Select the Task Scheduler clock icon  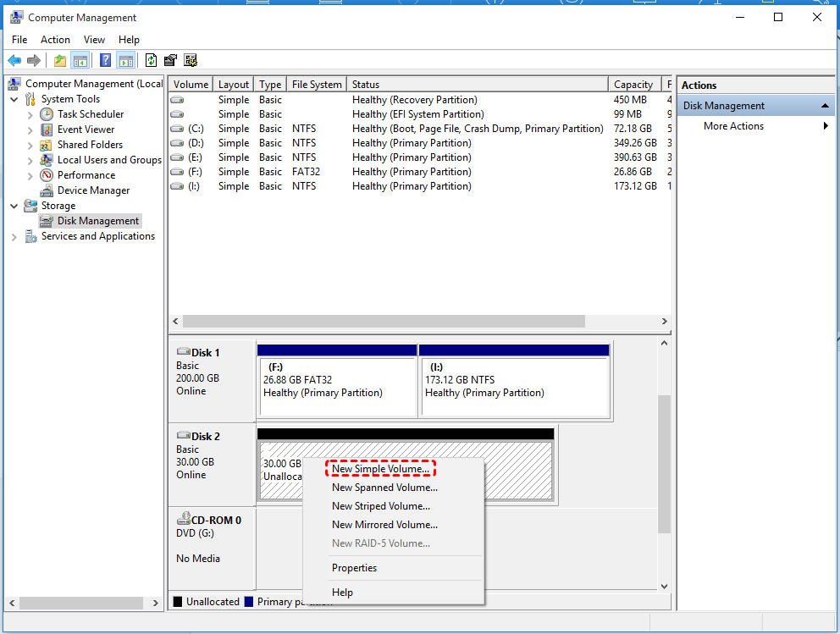(47, 114)
